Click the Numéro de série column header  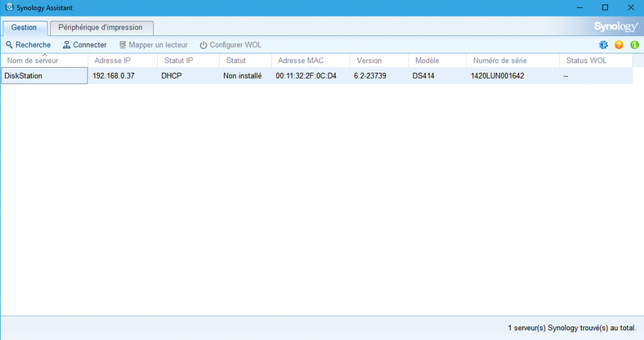pyautogui.click(x=500, y=61)
